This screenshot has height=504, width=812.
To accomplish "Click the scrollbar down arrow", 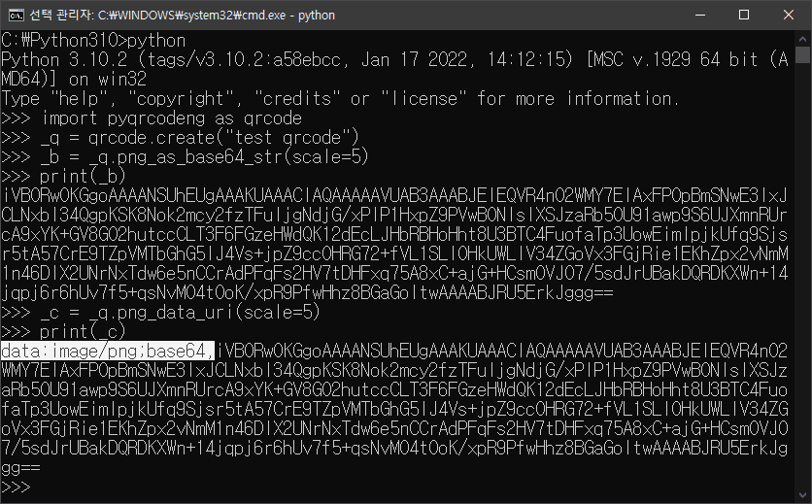I will pos(802,495).
